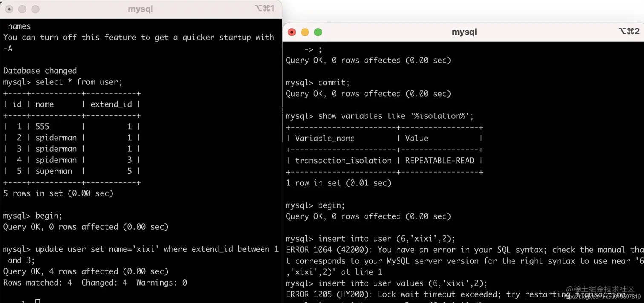Click the 'update user set name' command
The height and width of the screenshot is (303, 644).
(141, 254)
